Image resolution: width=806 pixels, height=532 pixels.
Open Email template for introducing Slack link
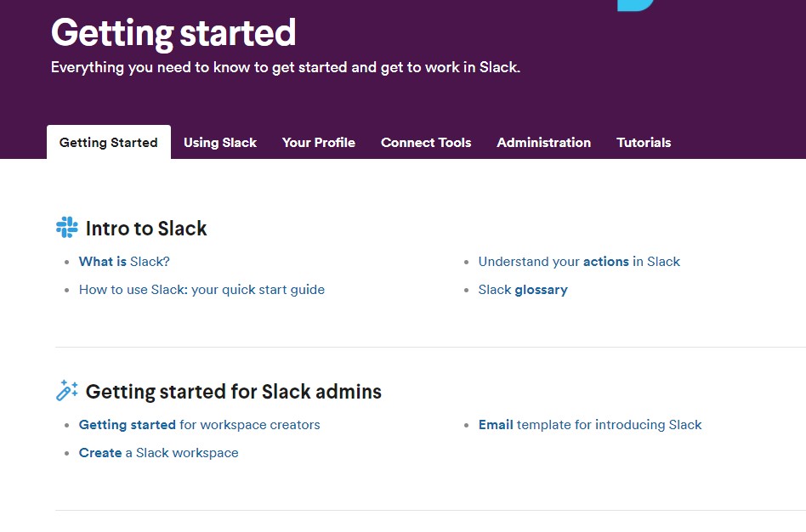(589, 425)
